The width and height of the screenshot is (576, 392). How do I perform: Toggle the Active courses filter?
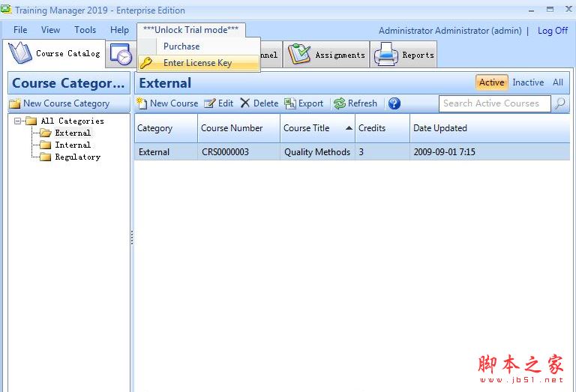click(491, 82)
